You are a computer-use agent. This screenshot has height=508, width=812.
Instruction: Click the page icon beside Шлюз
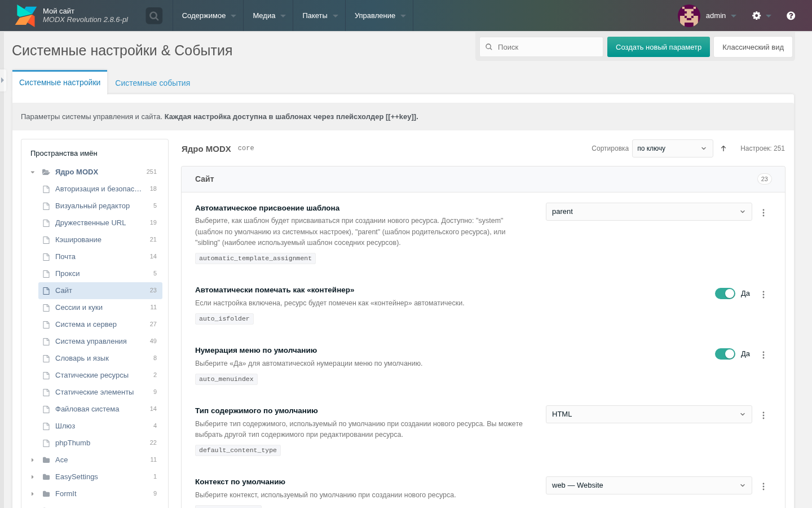tap(46, 426)
